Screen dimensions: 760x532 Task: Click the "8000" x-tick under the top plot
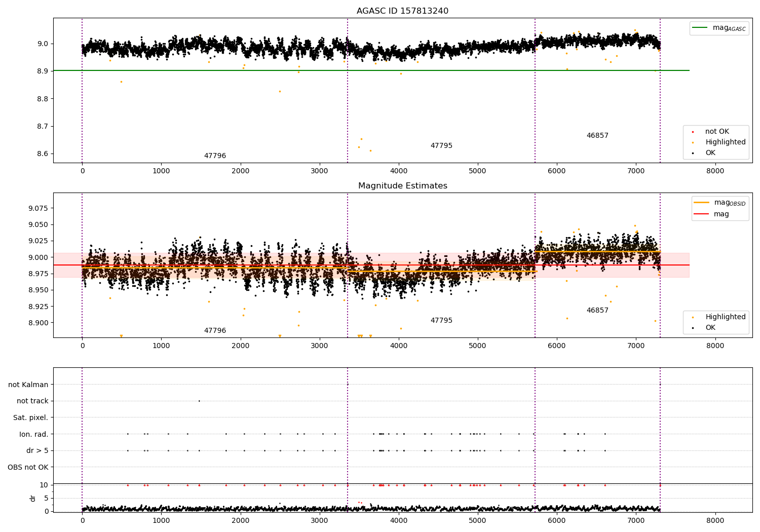(715, 171)
